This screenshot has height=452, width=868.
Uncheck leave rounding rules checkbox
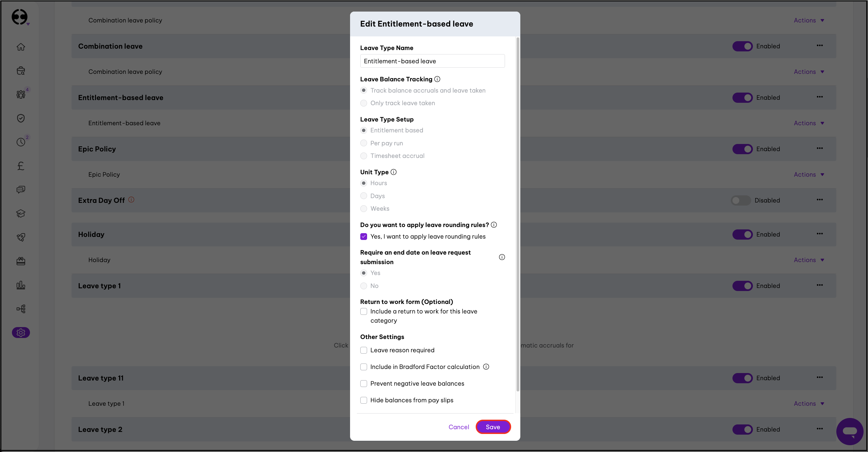364,237
